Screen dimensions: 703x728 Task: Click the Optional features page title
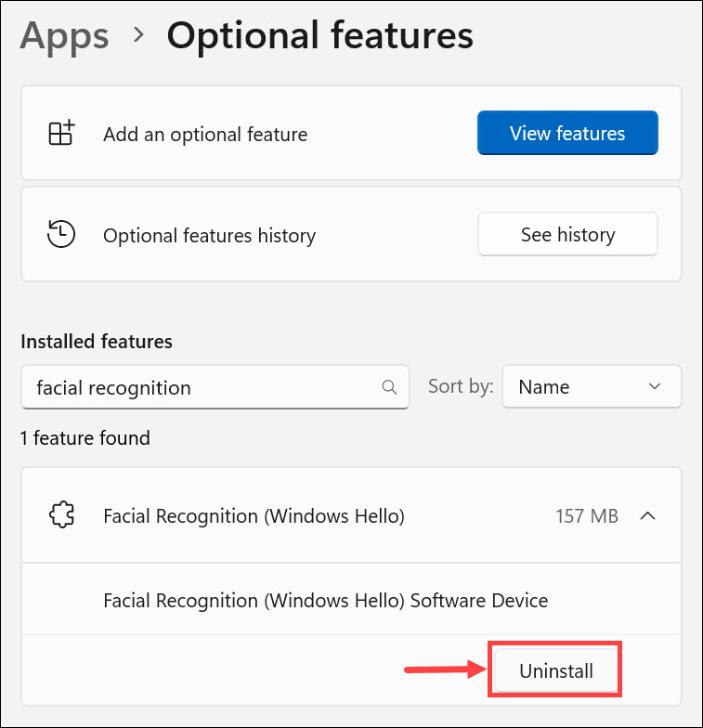tap(319, 36)
